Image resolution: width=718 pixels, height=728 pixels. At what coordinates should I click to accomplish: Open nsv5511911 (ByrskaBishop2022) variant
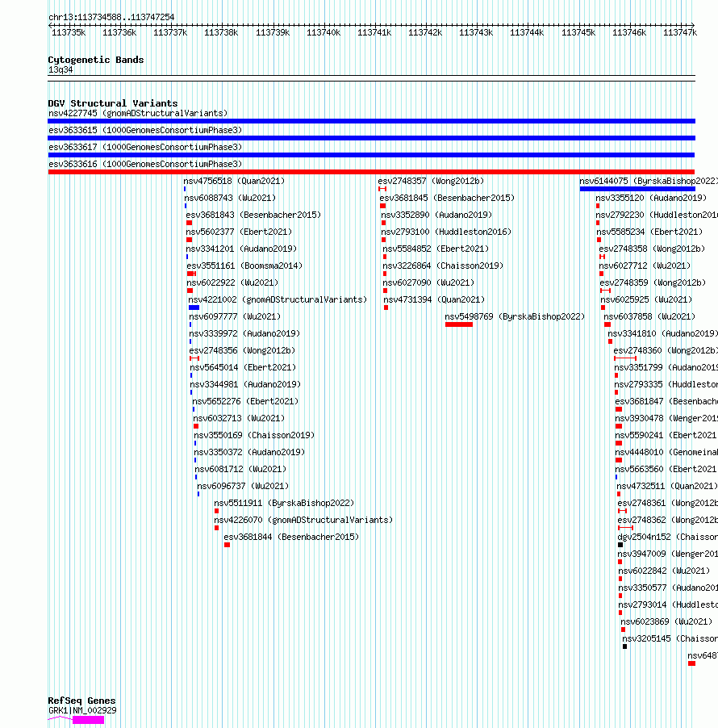[284, 503]
